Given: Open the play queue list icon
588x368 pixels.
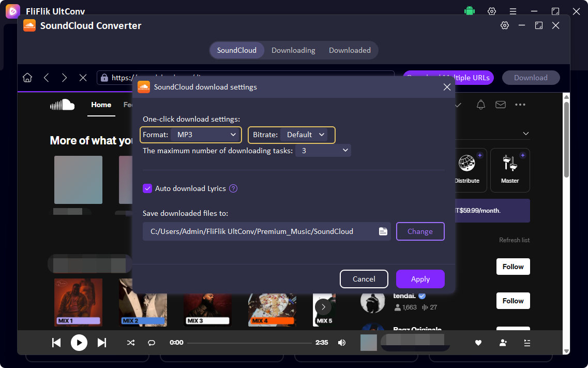Looking at the screenshot, I should (x=527, y=343).
